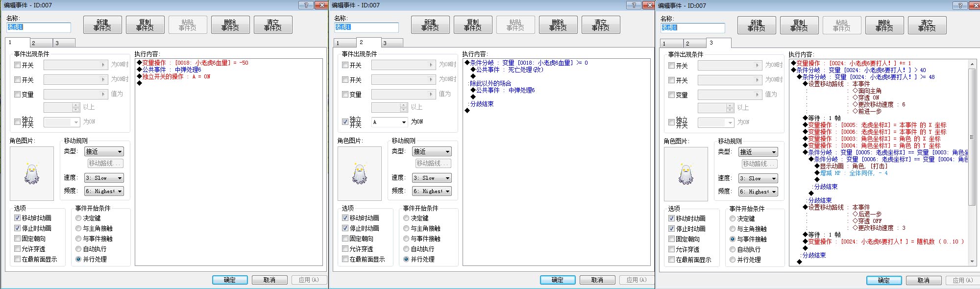Select 决定键 trigger in the left window

click(78, 218)
